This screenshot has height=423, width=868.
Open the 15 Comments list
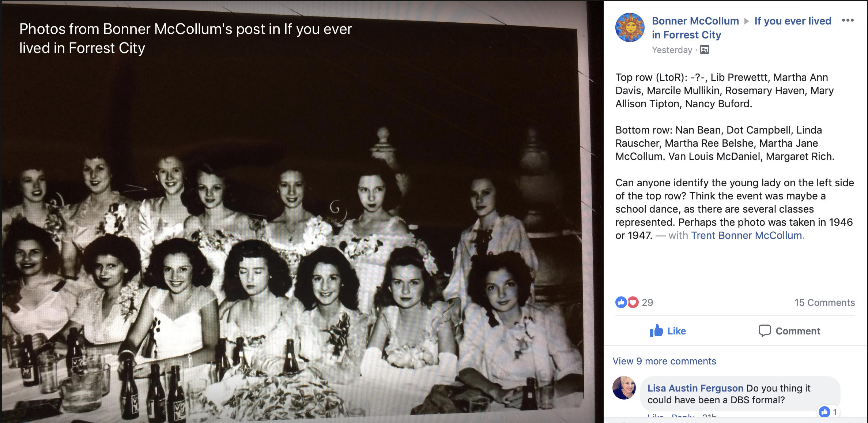(x=824, y=303)
